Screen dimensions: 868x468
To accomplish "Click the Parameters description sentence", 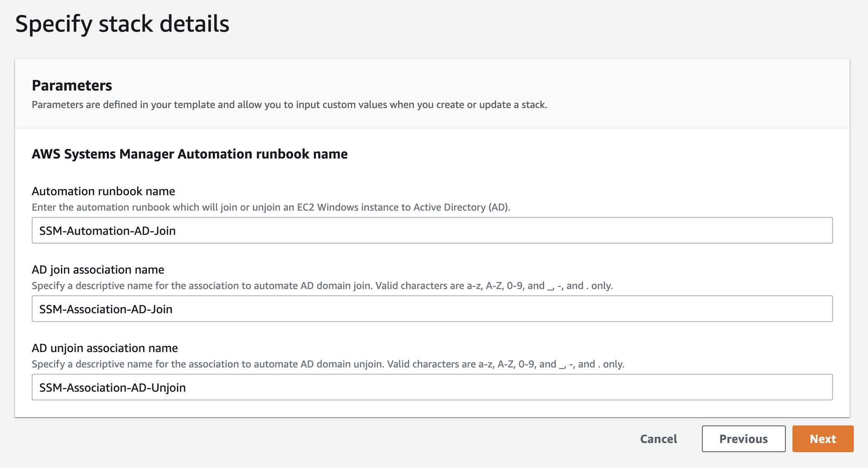I will (289, 105).
